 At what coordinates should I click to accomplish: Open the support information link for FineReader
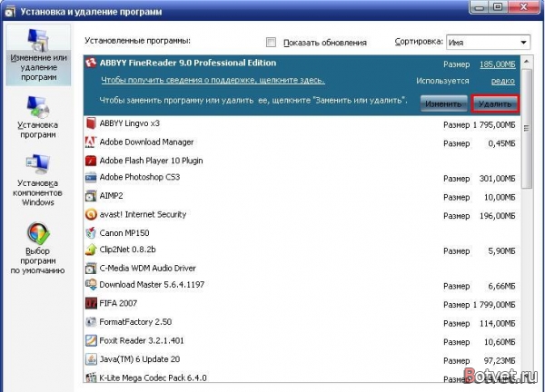click(213, 80)
